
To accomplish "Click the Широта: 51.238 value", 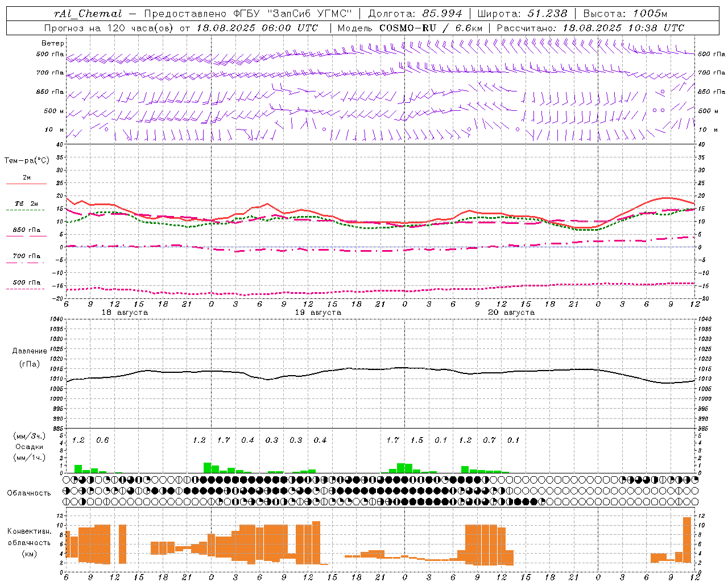I will (522, 14).
